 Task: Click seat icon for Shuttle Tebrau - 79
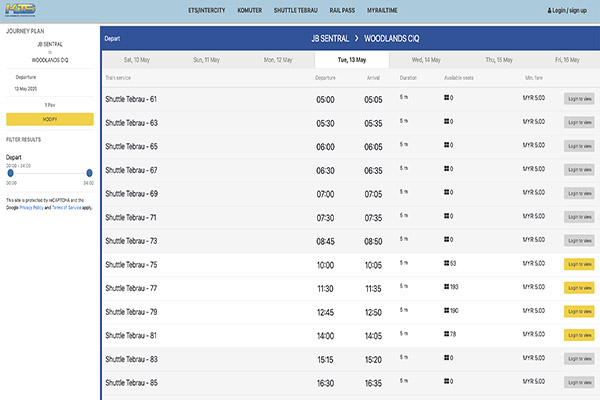446,310
